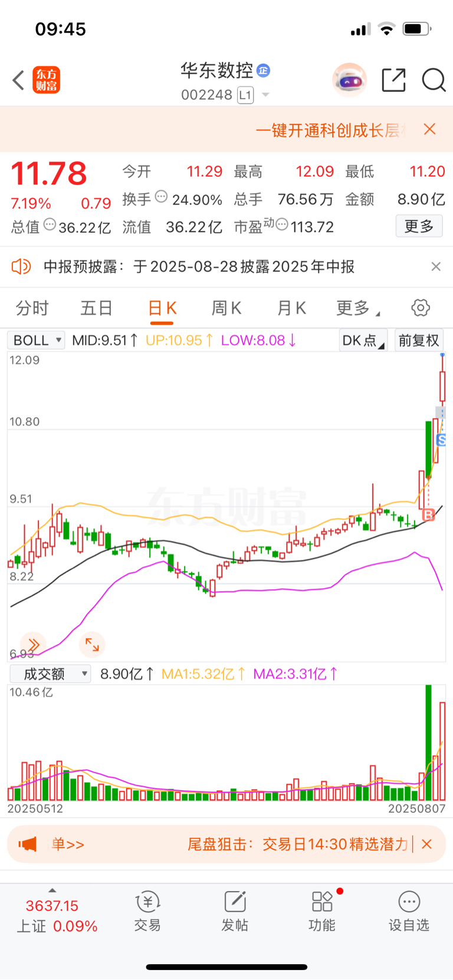Open the 东方财富 orange logo

click(46, 80)
